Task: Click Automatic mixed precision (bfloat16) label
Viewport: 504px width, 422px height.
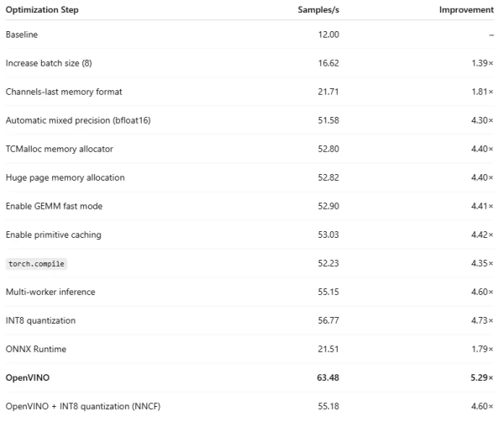Action: click(x=78, y=120)
